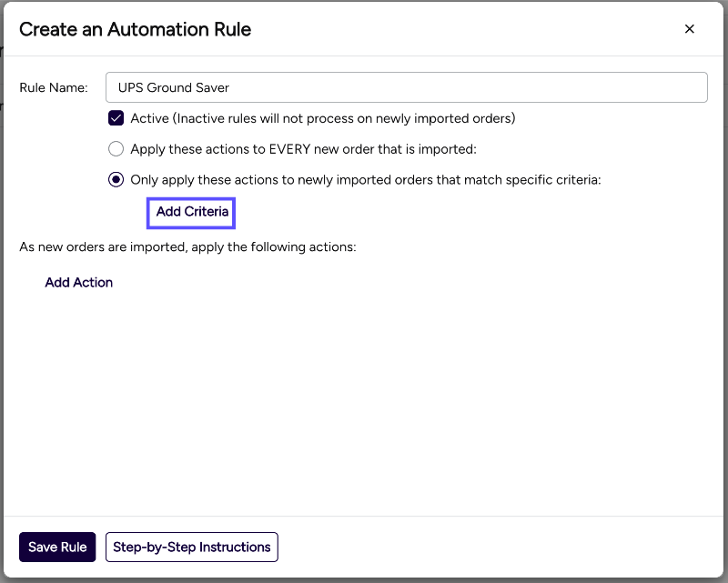Image resolution: width=728 pixels, height=583 pixels.
Task: Select the apply to EVERY new order radio button
Action: tap(116, 149)
